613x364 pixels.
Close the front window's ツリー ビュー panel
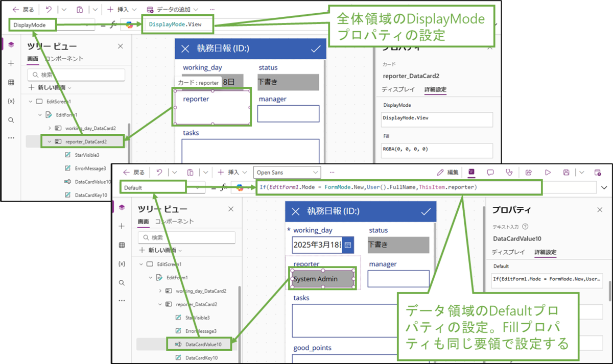(231, 209)
